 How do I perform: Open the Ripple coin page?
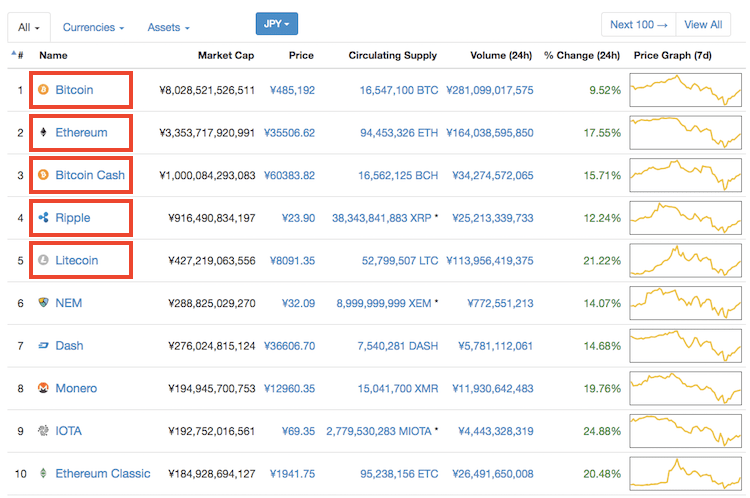click(x=73, y=218)
